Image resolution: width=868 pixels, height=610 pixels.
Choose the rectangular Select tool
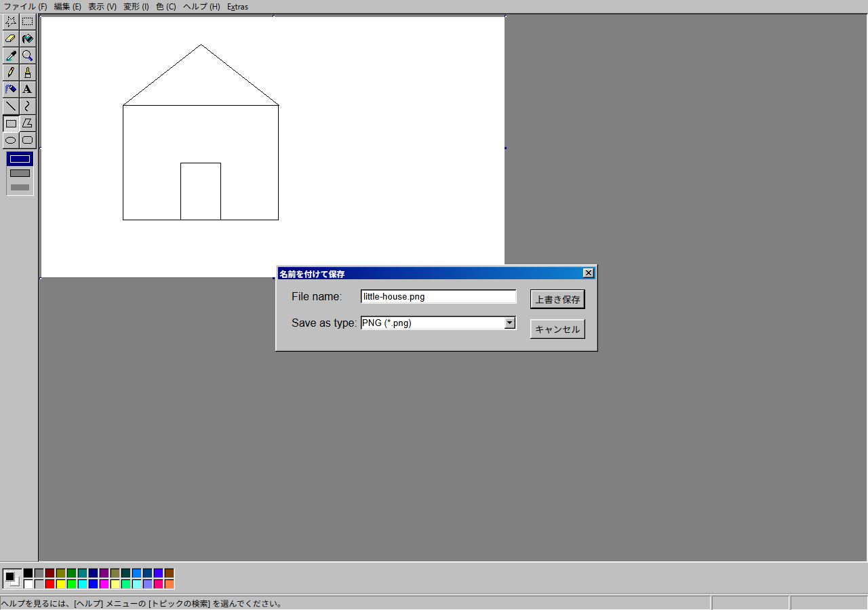point(27,22)
